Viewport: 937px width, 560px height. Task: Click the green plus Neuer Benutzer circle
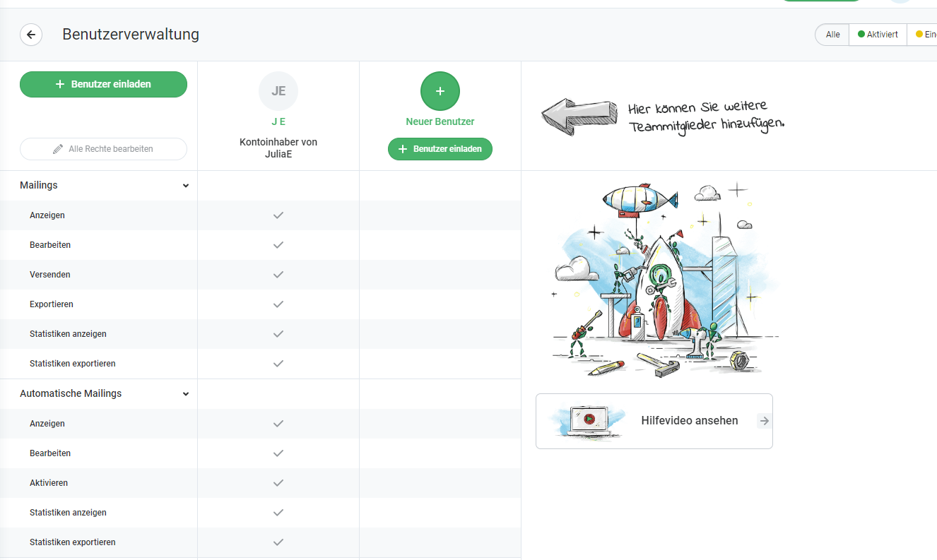point(440,90)
